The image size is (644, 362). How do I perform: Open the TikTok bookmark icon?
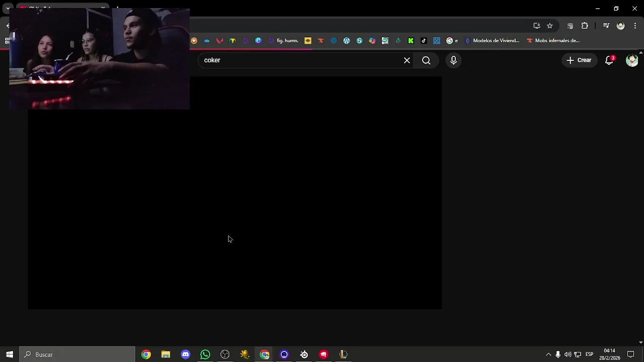(424, 41)
